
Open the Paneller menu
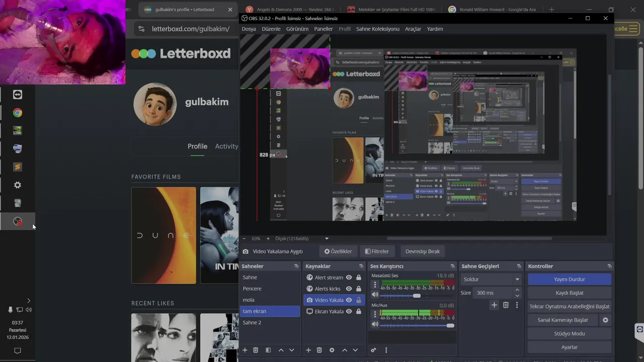pyautogui.click(x=324, y=29)
